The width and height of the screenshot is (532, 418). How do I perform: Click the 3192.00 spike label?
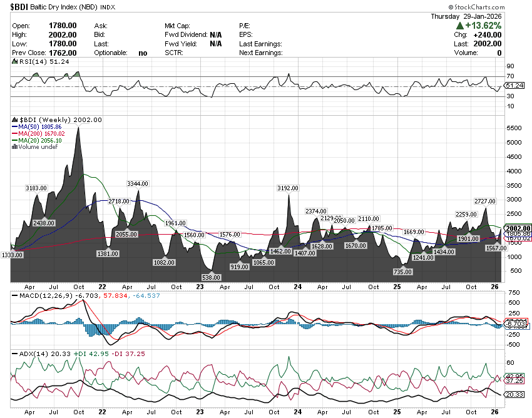pyautogui.click(x=288, y=188)
